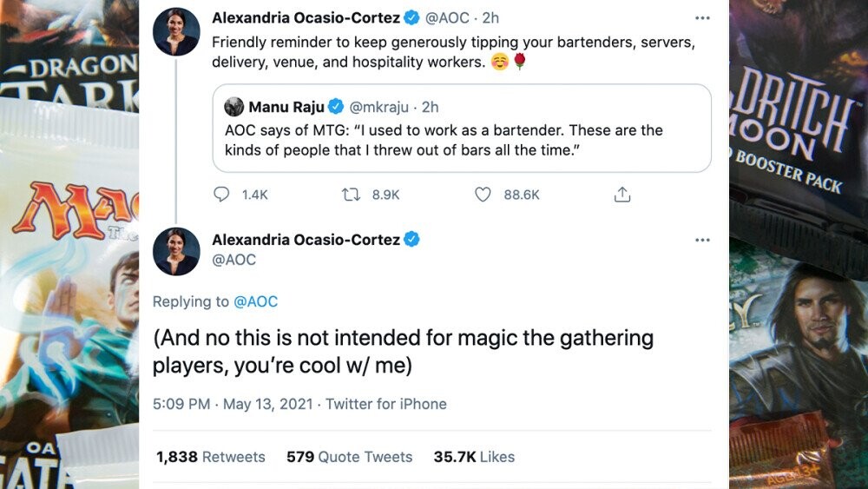This screenshot has height=489, width=868.
Task: View the 579 Quote Tweets
Action: [349, 456]
